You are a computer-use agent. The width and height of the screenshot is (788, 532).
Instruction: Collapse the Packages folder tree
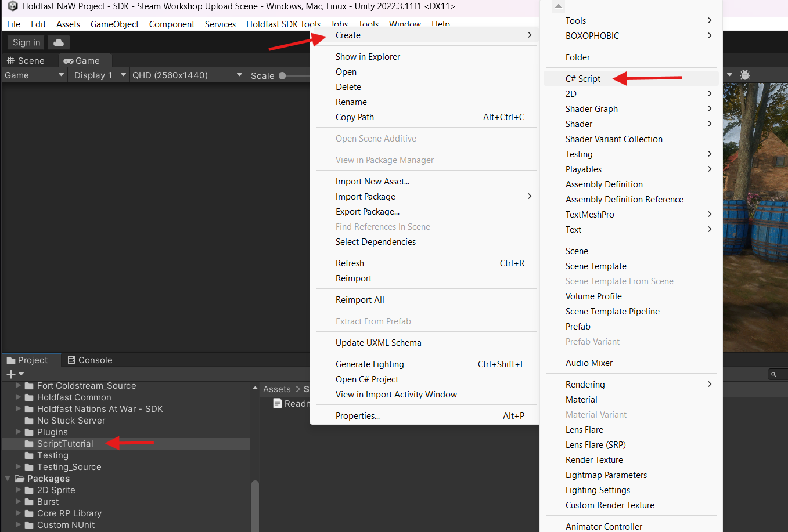(8, 479)
